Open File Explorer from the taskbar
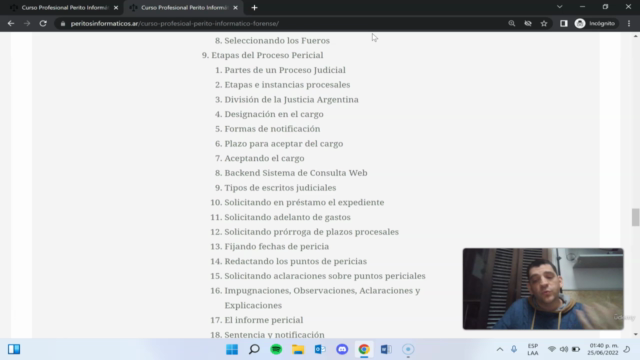This screenshot has width=640, height=360. [x=298, y=349]
